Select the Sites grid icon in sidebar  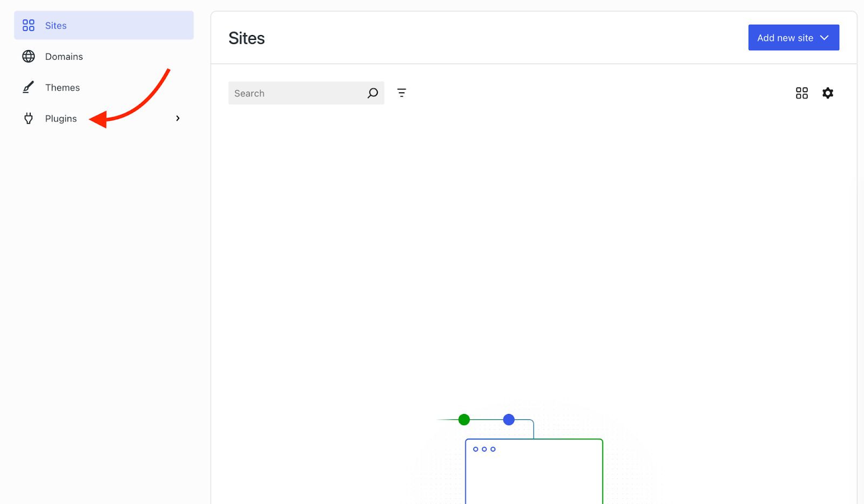tap(28, 25)
